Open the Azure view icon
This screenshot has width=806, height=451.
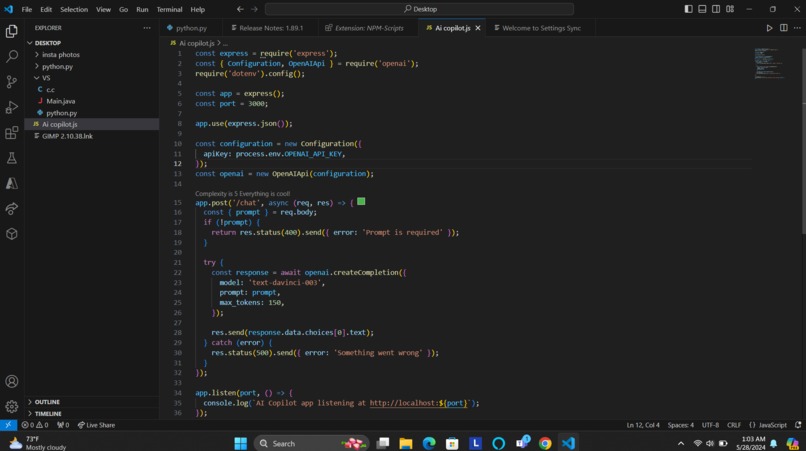pyautogui.click(x=11, y=183)
